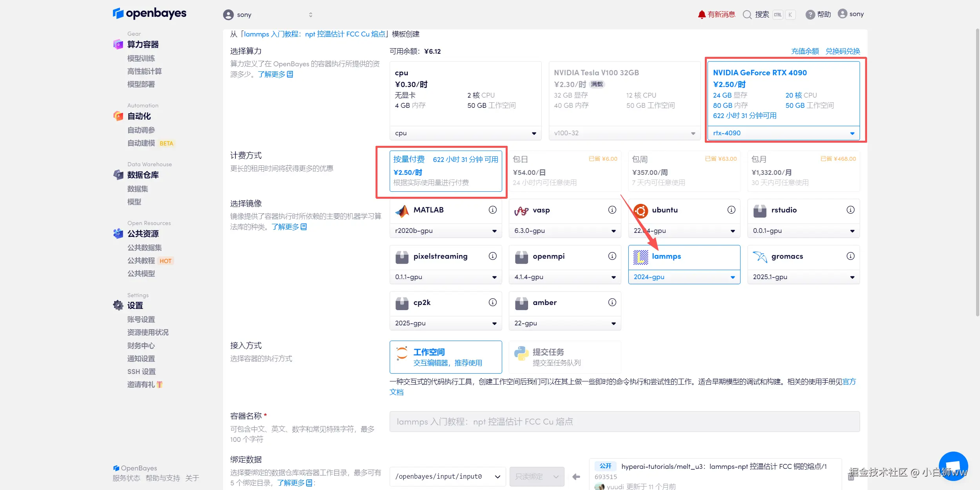Screen dimensions: 980x490
Task: Select the 包日 daily billing option
Action: click(564, 171)
